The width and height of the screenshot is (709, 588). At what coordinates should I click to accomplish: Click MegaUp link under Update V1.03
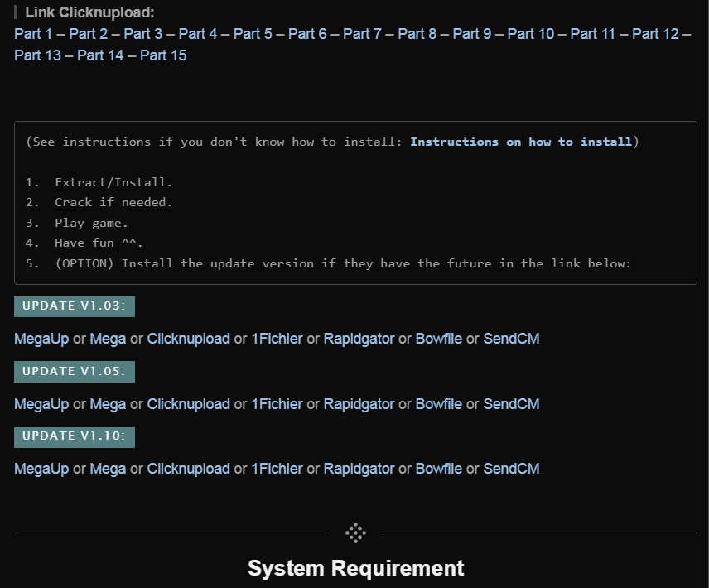(41, 339)
